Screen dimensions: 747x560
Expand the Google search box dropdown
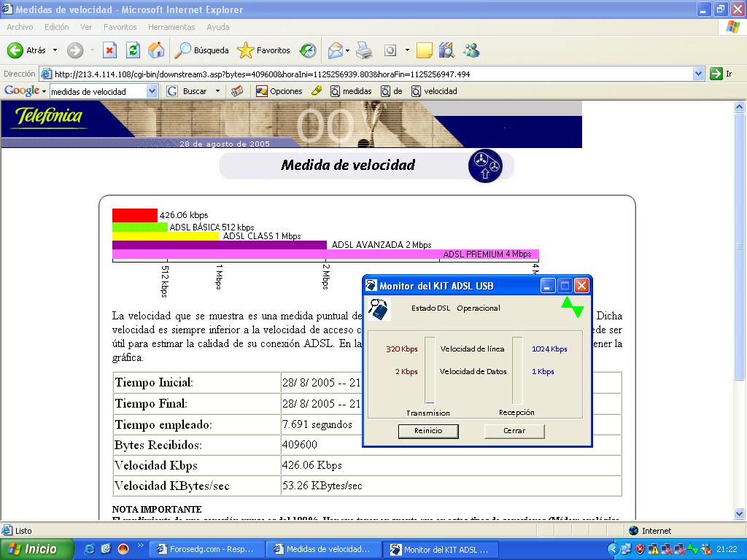(152, 91)
